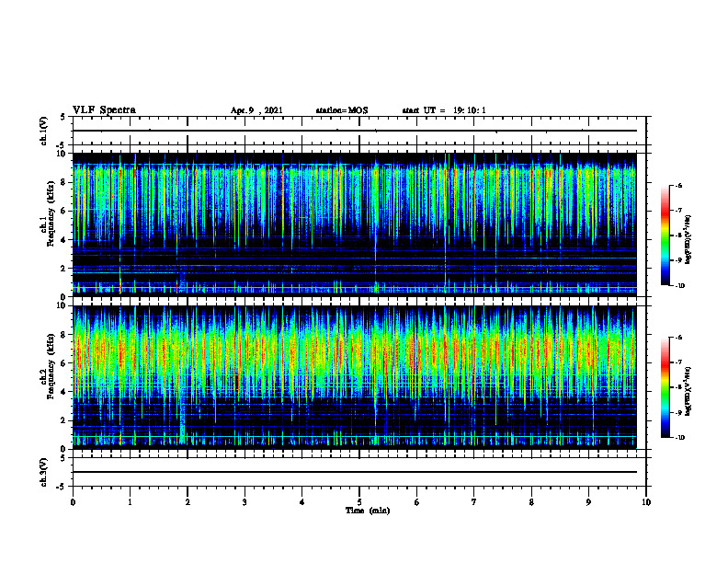Click the ch.1 colorbar log(PSD) unit label
The height and width of the screenshot is (563, 728).
pos(688,240)
